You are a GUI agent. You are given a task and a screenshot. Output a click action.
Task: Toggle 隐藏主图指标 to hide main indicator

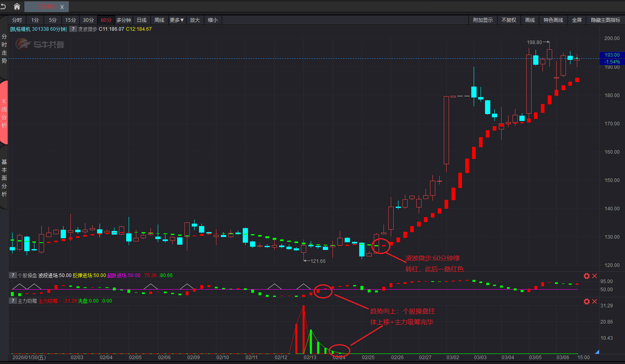[x=605, y=20]
